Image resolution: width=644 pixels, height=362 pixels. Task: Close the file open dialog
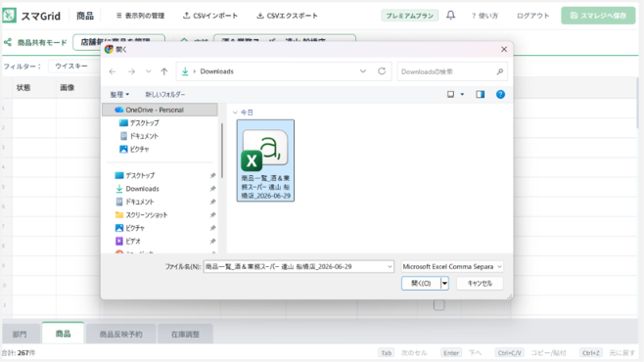[504, 49]
